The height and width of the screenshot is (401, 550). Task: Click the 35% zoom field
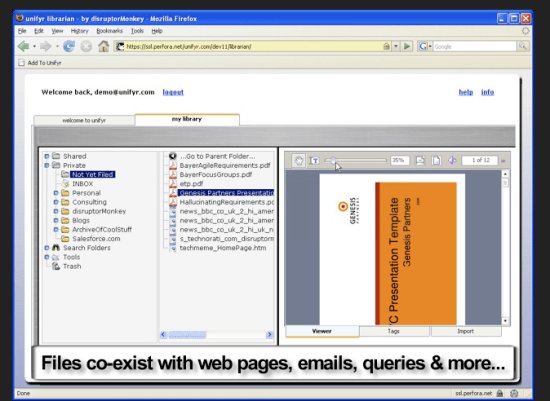click(400, 160)
